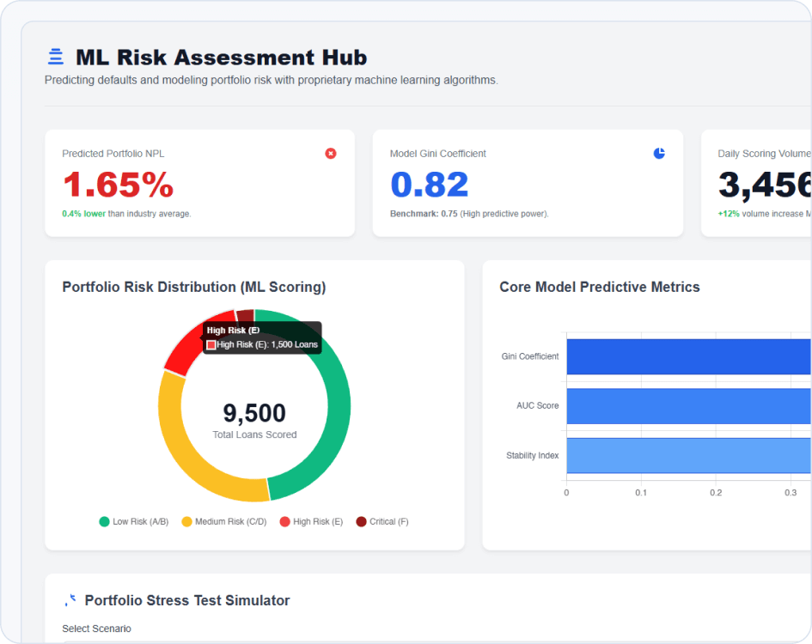
Task: Click the ML Risk Assessment Hub logo icon
Action: click(55, 56)
